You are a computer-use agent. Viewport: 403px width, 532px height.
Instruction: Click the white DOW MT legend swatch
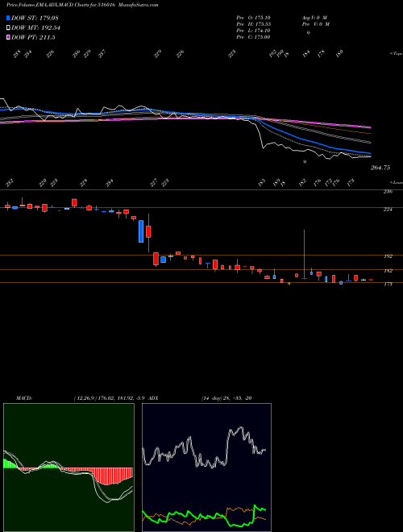[8, 28]
